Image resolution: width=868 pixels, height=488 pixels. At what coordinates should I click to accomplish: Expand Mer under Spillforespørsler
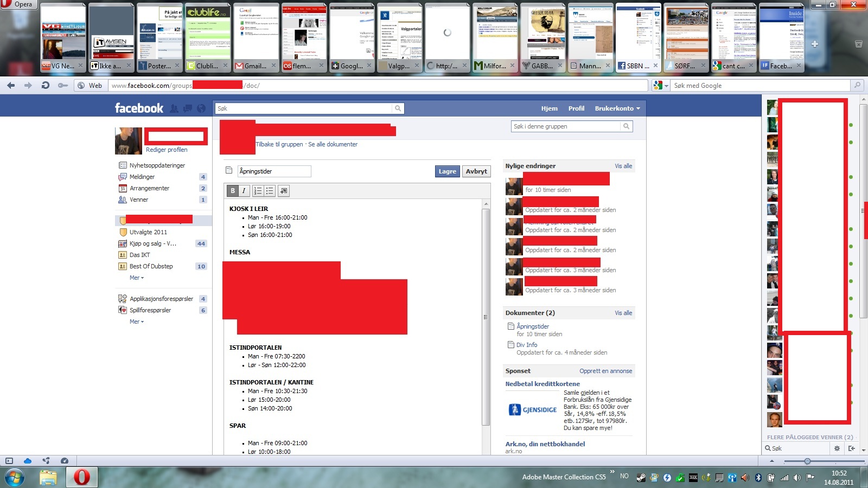click(137, 322)
